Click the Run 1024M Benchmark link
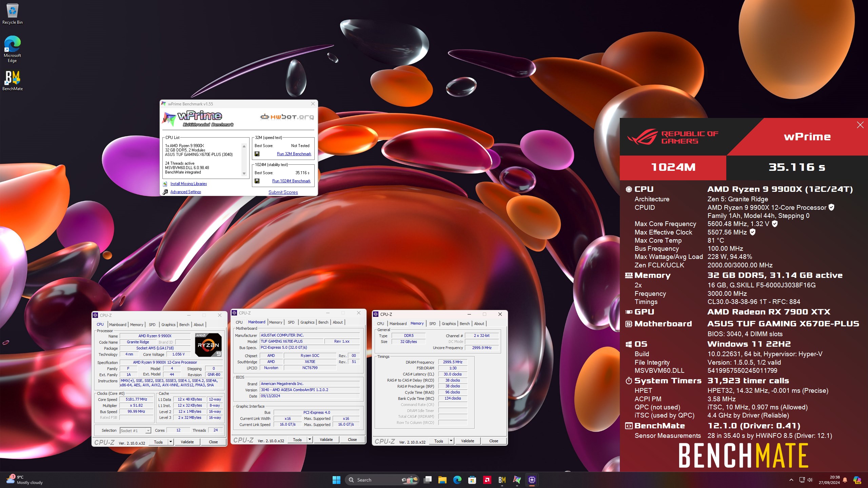 click(291, 181)
